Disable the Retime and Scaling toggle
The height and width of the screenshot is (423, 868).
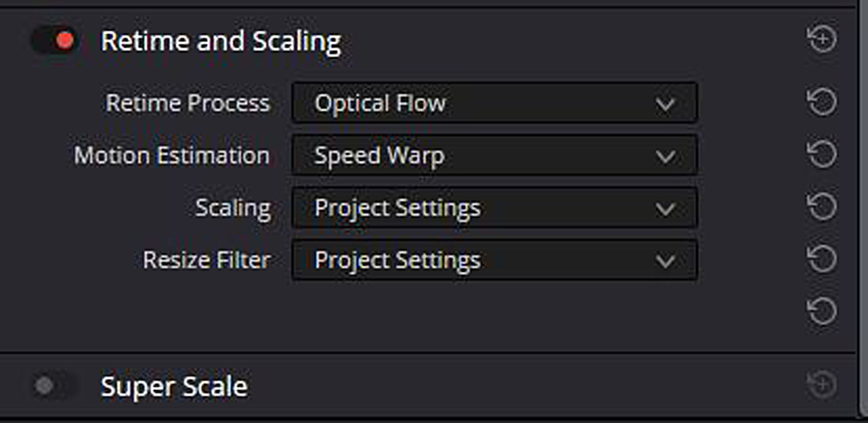[x=55, y=40]
